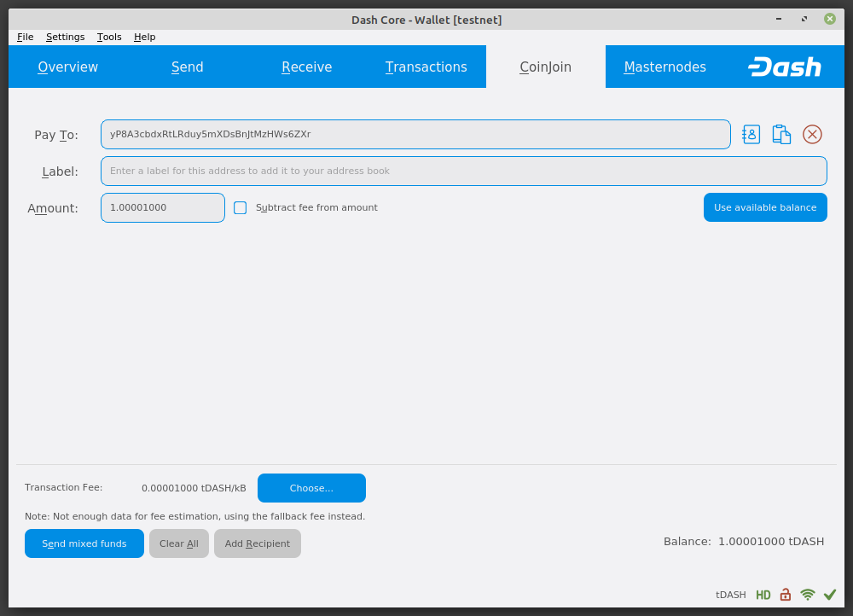853x616 pixels.
Task: Open the Settings menu
Action: coord(65,37)
